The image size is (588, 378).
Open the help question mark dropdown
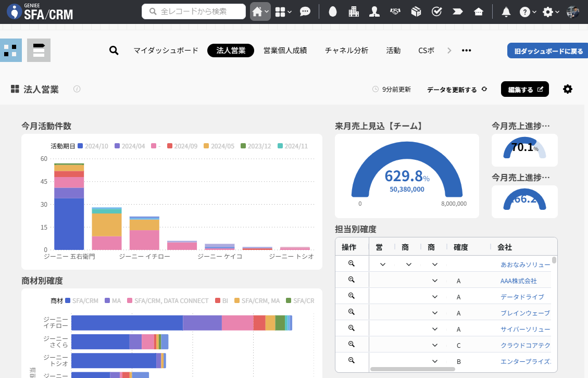point(528,12)
